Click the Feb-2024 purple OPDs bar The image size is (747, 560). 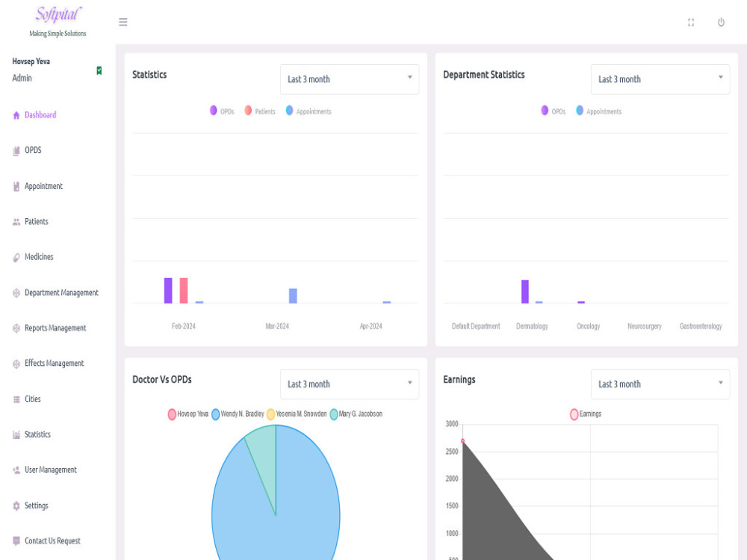pyautogui.click(x=168, y=290)
